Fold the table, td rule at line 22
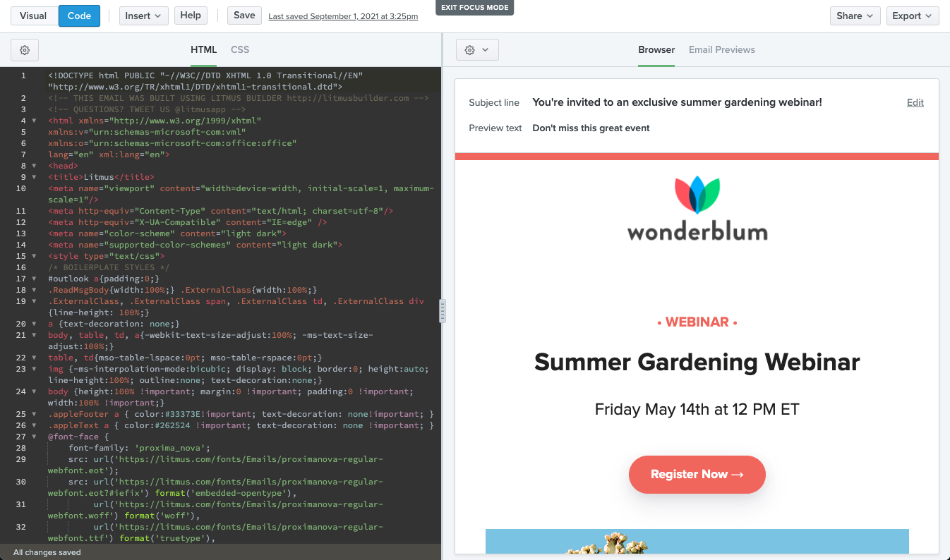950x560 pixels. [35, 358]
